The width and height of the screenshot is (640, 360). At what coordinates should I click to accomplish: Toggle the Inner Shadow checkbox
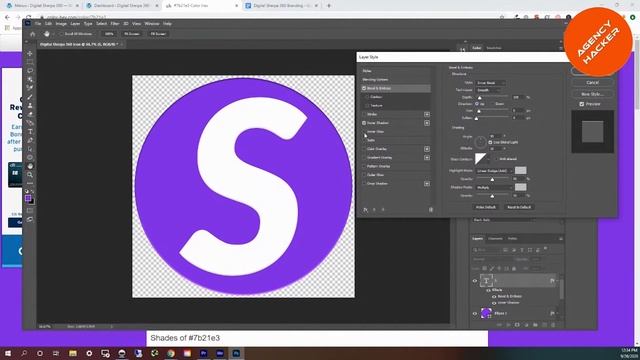364,123
